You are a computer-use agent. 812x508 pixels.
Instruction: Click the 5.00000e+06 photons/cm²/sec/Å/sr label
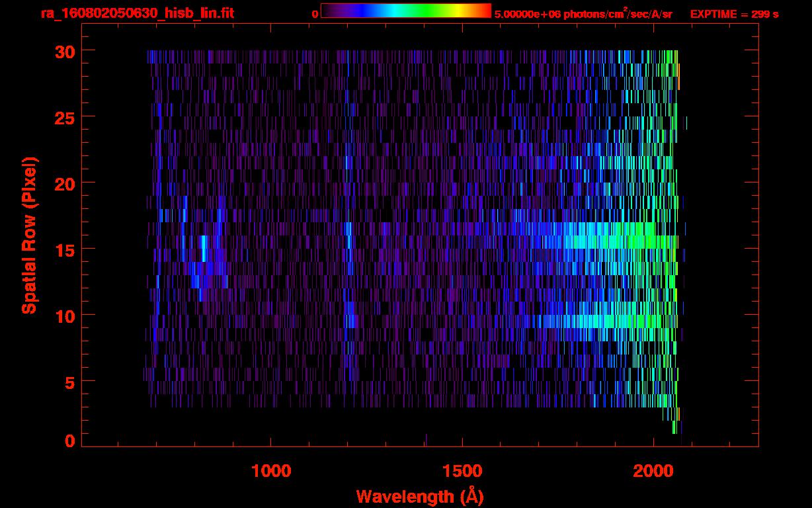[x=583, y=14]
